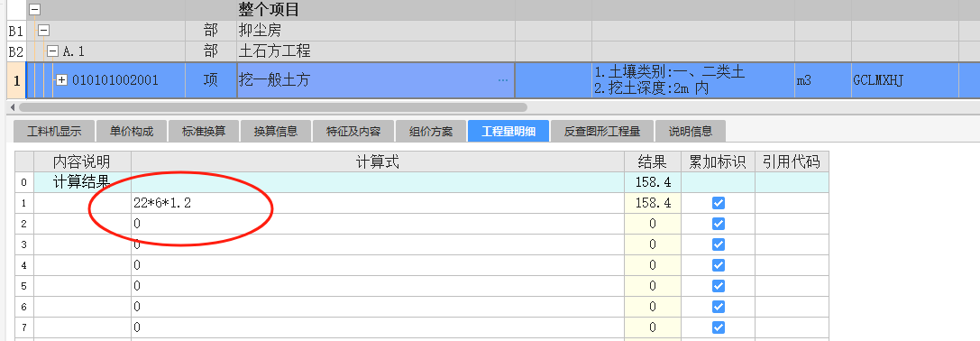This screenshot has width=980, height=341.
Task: Click the 计算式 column header
Action: point(378,162)
